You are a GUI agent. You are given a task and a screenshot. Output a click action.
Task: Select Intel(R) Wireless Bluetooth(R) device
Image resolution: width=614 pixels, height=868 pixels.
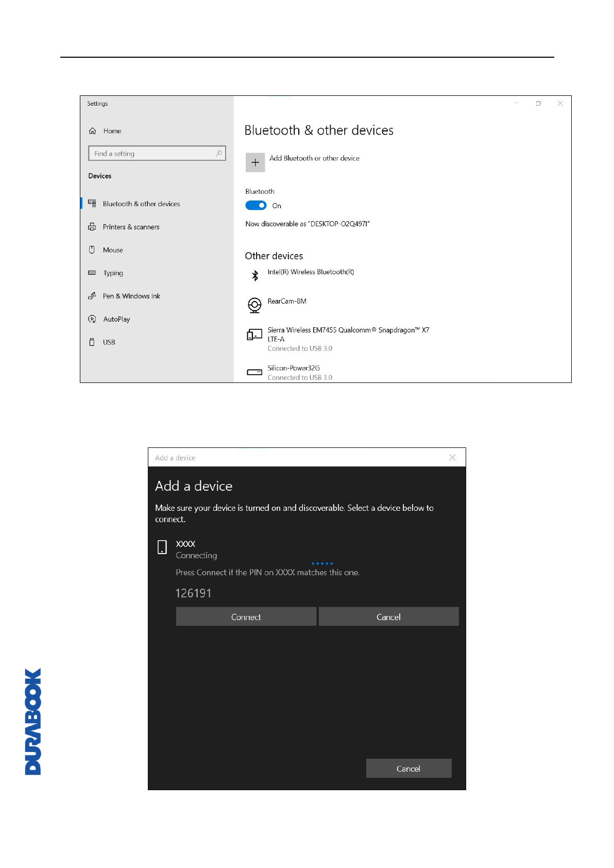(x=310, y=272)
